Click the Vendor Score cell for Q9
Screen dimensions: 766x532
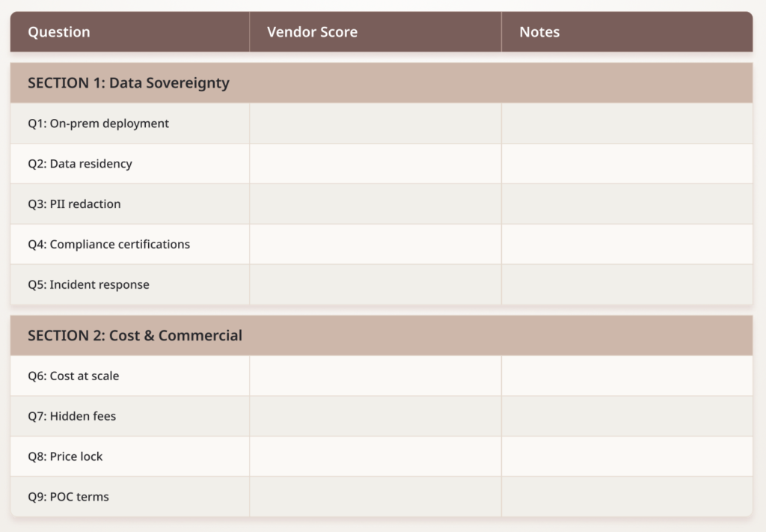point(375,498)
